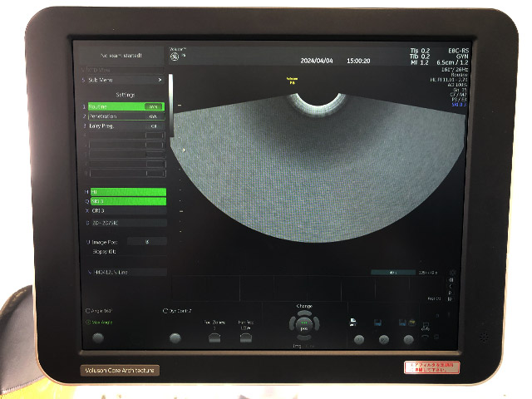
Task: Click the yellow folder icon above P3
Action: pyautogui.click(x=412, y=323)
